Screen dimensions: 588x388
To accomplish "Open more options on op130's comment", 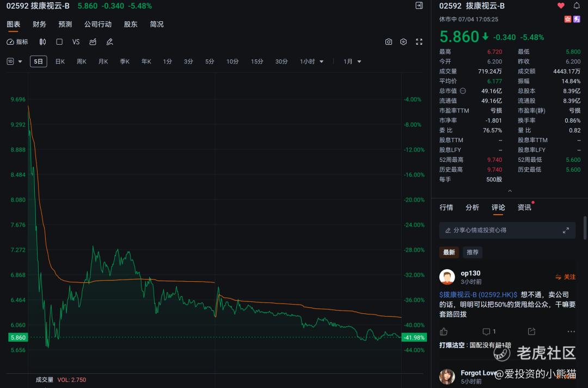I will pos(571,331).
